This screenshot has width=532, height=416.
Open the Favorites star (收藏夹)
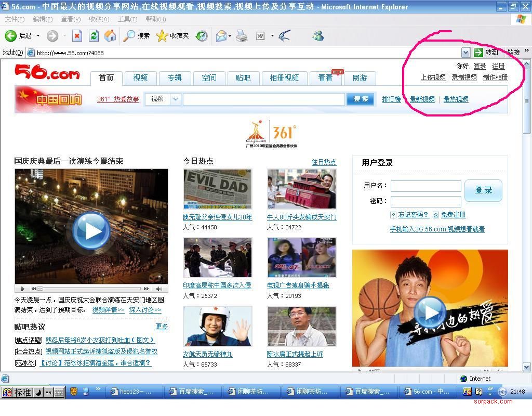coord(162,36)
